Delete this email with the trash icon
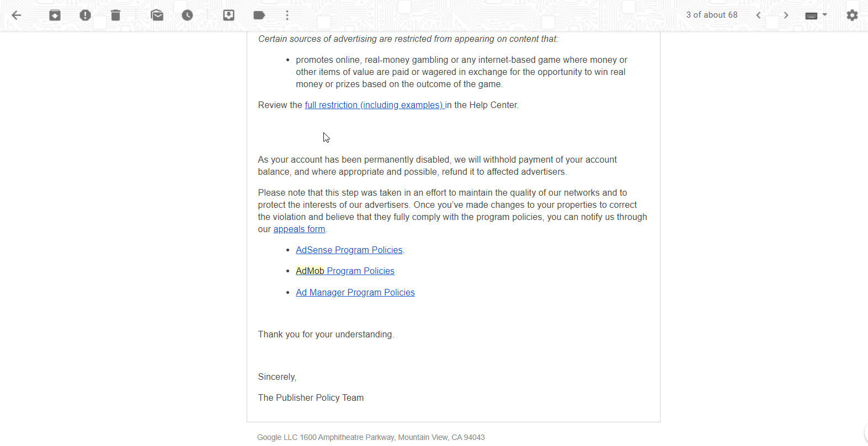Image resolution: width=868 pixels, height=446 pixels. tap(115, 15)
